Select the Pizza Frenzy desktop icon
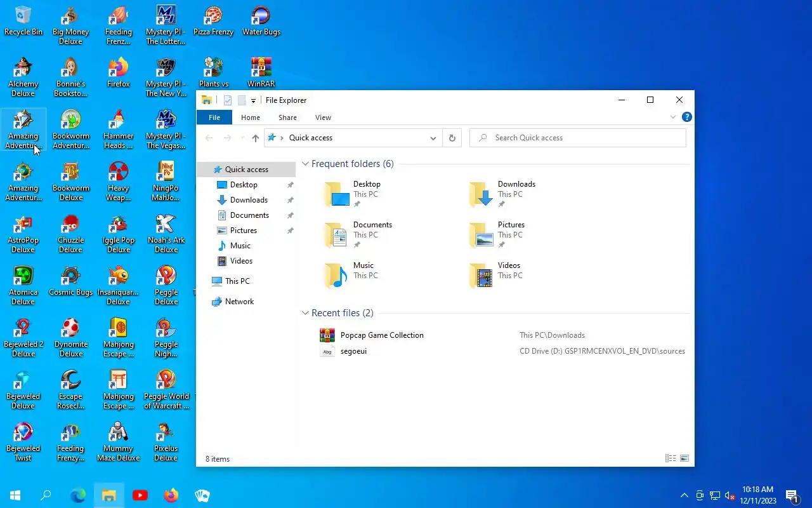 coord(213,21)
